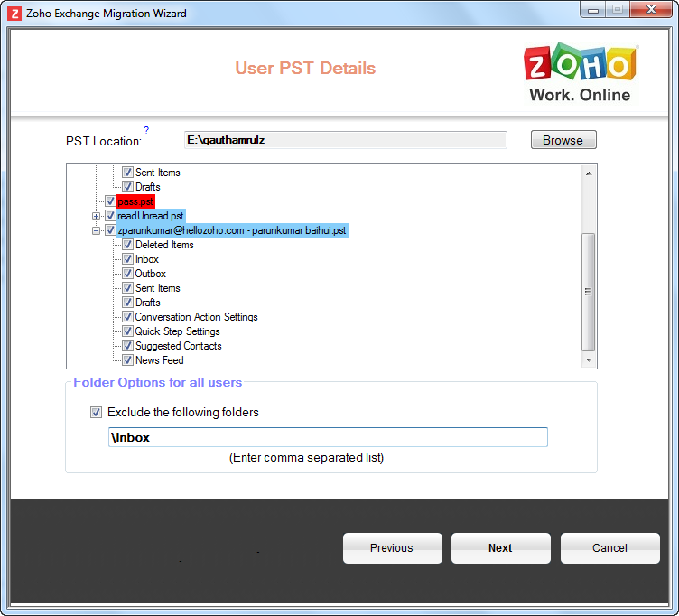Uncheck the Outbox checkbox
The height and width of the screenshot is (616, 679).
127,274
